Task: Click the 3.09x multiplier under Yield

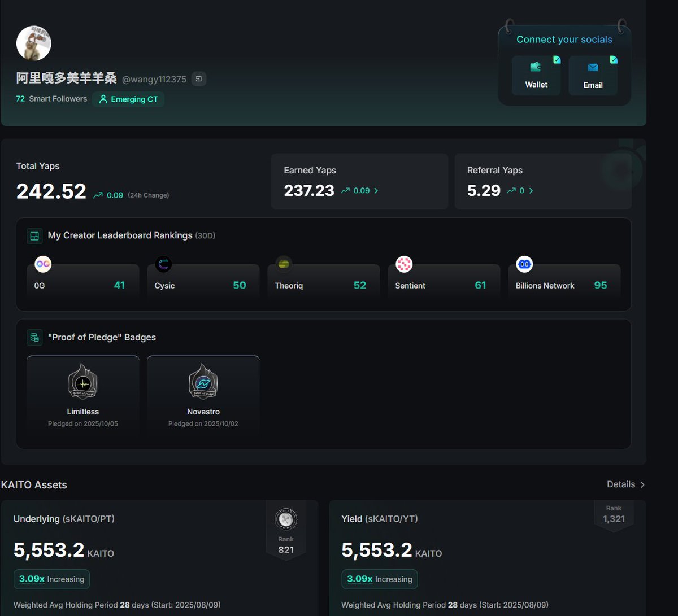Action: 359,579
